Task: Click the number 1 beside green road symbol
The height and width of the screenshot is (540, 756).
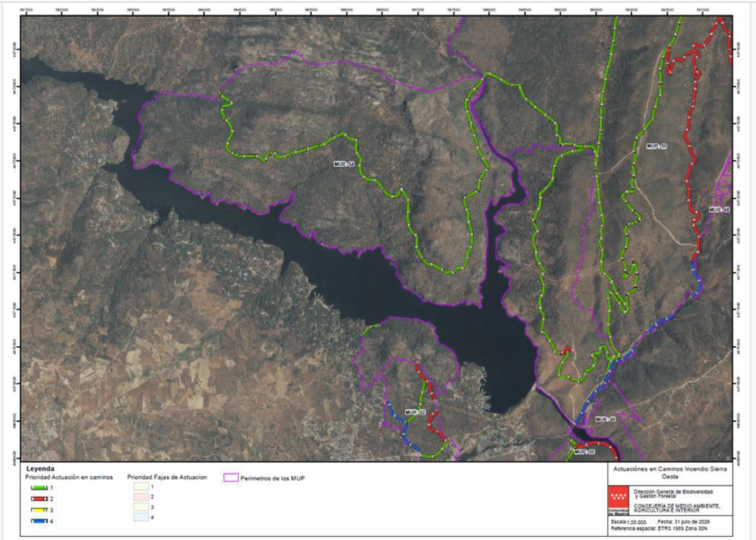Action: point(51,488)
